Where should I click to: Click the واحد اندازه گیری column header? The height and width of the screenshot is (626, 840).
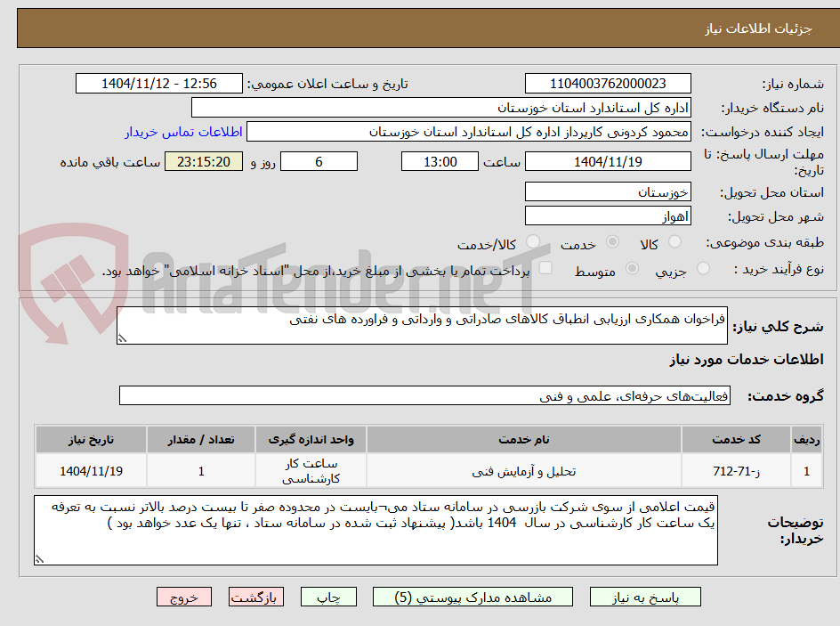[311, 440]
